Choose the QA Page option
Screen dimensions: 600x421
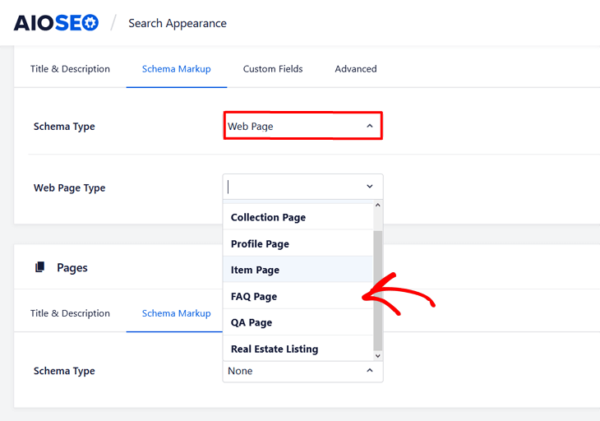pyautogui.click(x=251, y=323)
